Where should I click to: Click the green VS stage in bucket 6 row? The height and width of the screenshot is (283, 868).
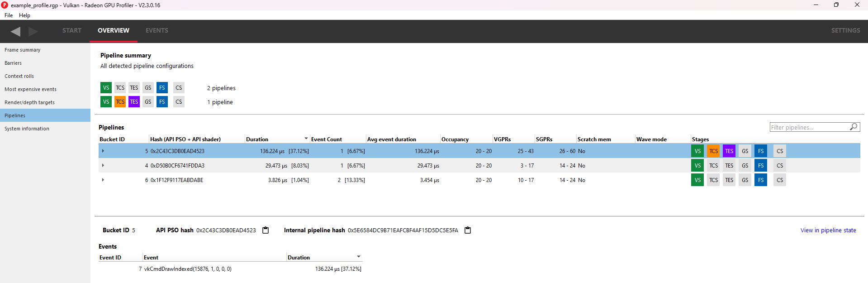tap(697, 180)
